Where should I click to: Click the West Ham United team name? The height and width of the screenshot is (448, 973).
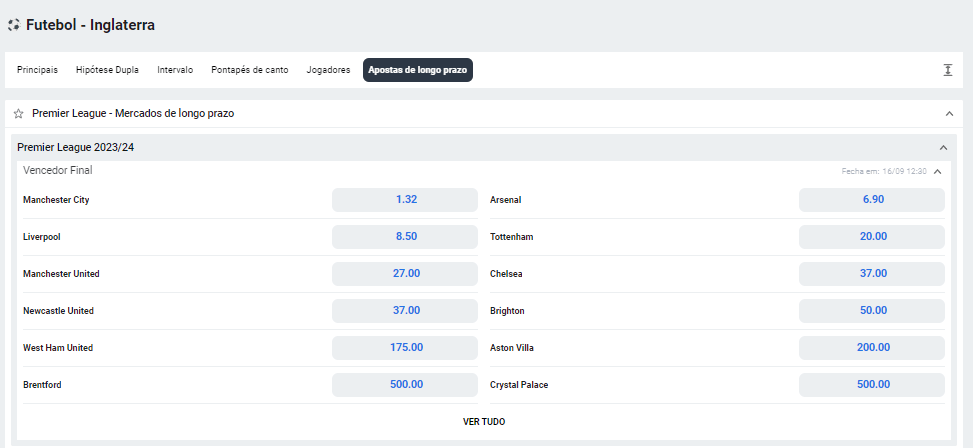pos(58,348)
